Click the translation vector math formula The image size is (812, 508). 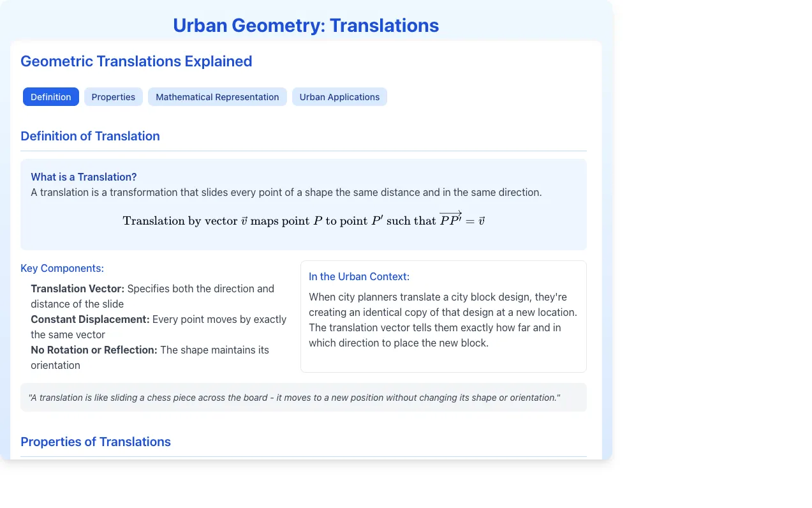(x=304, y=220)
